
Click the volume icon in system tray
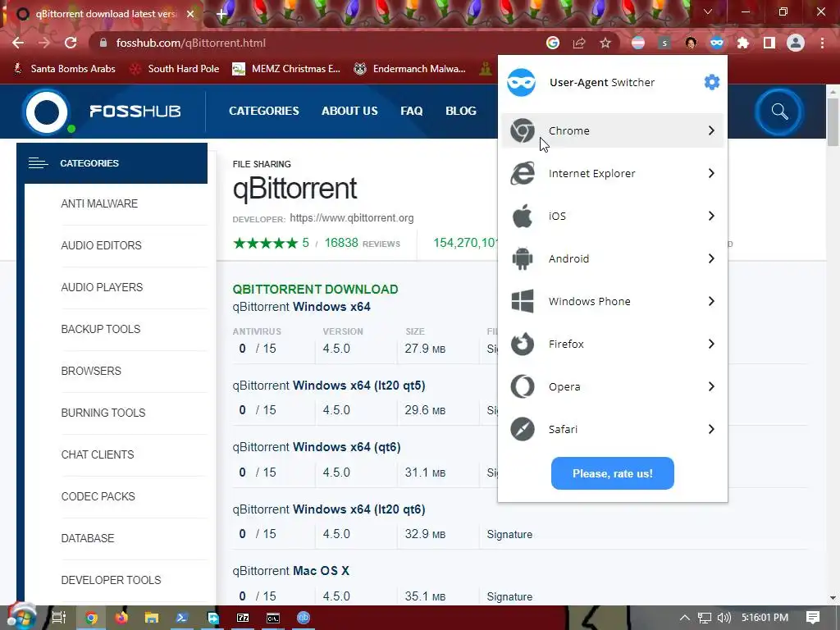[724, 618]
